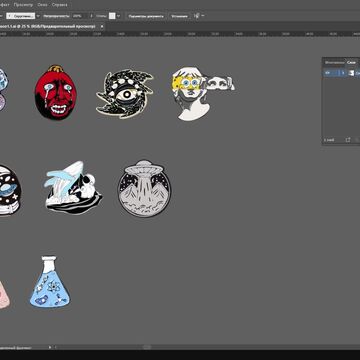Click the export layer icon at panel bottom
The width and height of the screenshot is (360, 360).
(348, 140)
